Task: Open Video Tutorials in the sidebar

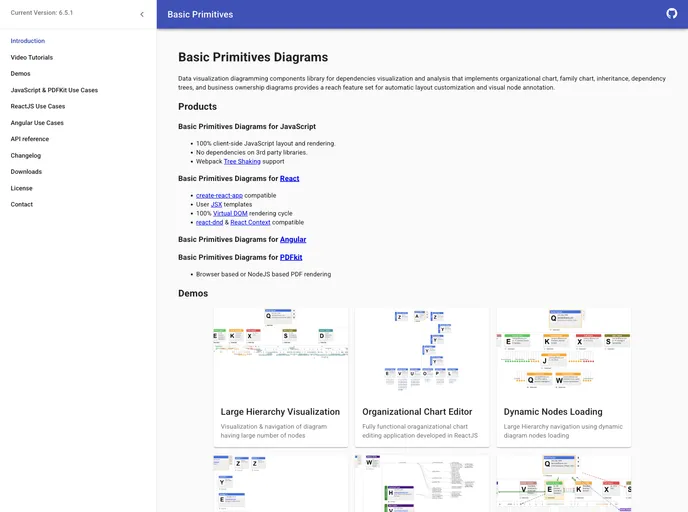Action: [32, 57]
